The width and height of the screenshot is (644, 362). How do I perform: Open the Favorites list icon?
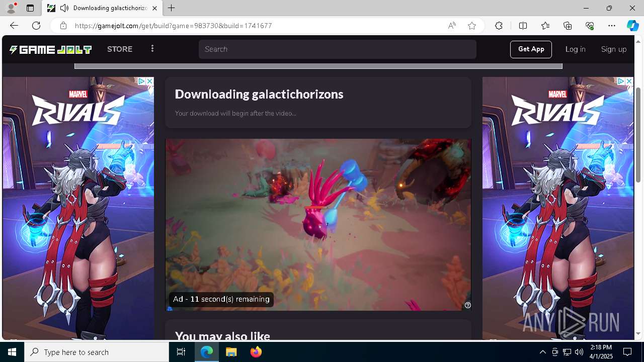point(545,26)
